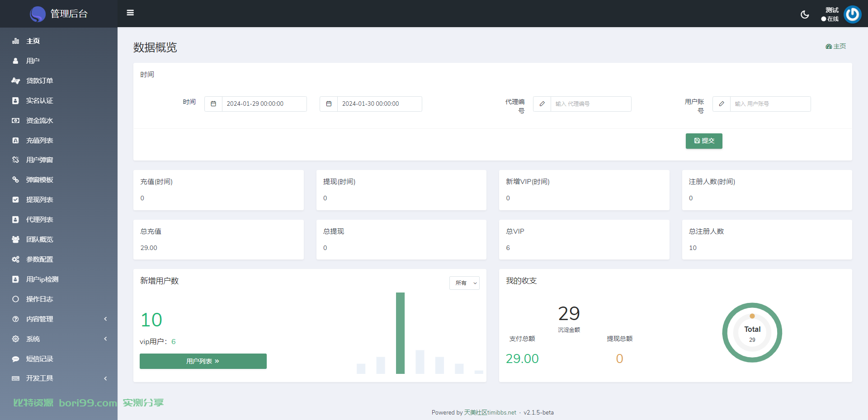Click the 短信记录 chat bubble icon
The image size is (868, 420).
[x=15, y=359]
